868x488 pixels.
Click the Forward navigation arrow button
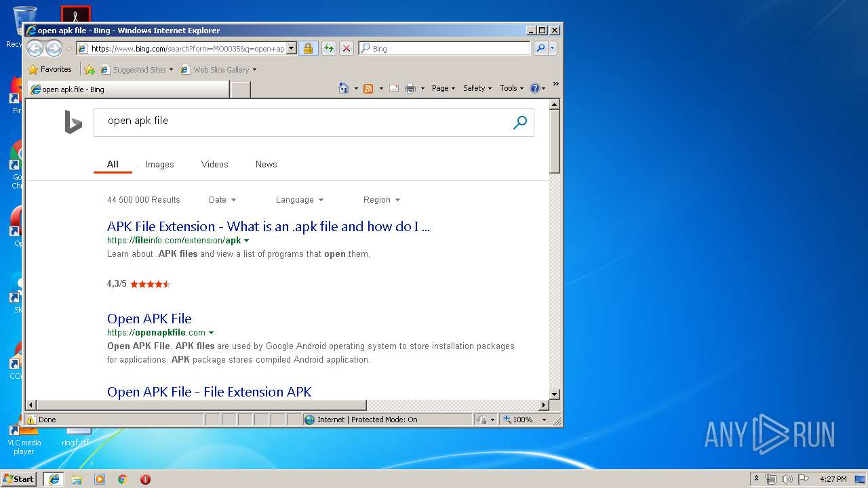(x=54, y=48)
